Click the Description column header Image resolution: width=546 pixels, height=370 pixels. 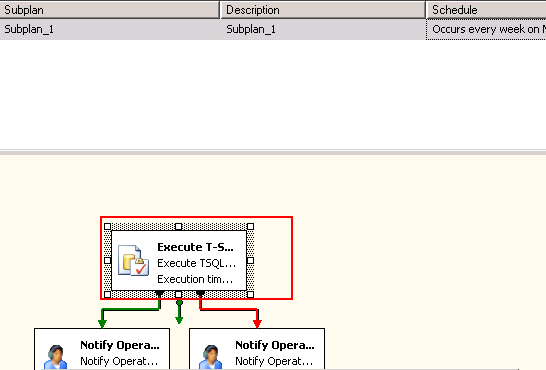(323, 10)
